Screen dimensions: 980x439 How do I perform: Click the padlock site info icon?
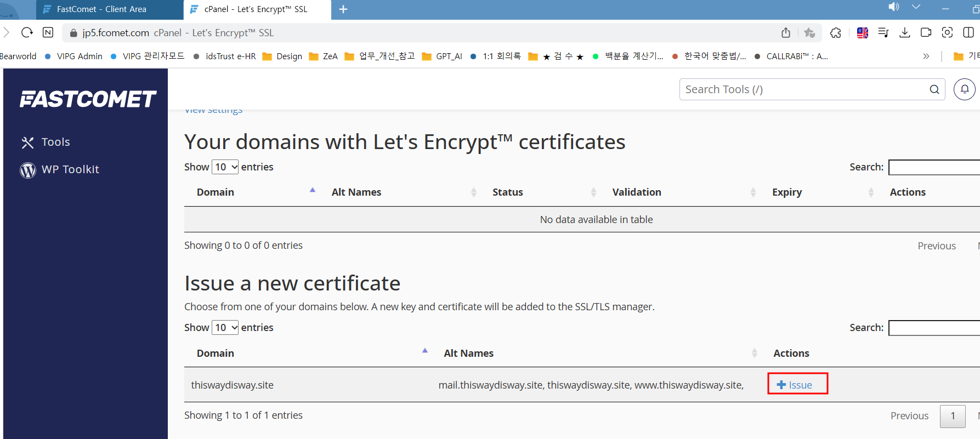(73, 33)
